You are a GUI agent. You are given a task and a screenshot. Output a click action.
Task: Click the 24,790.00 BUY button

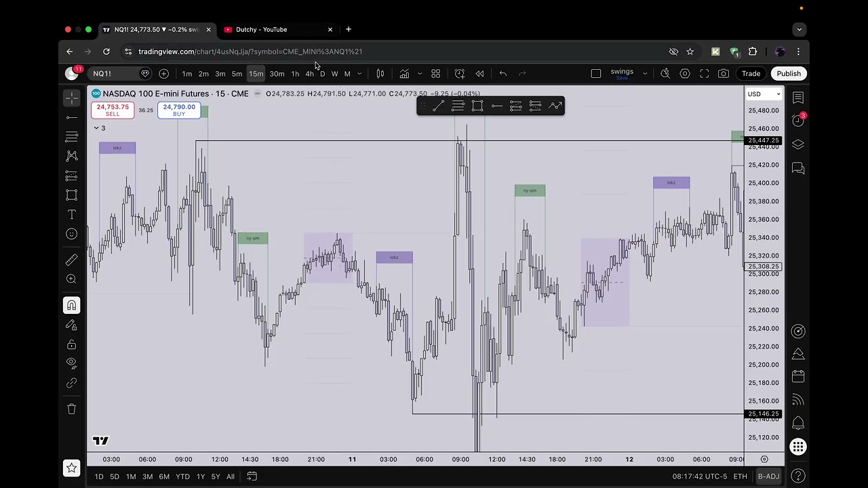click(x=179, y=110)
